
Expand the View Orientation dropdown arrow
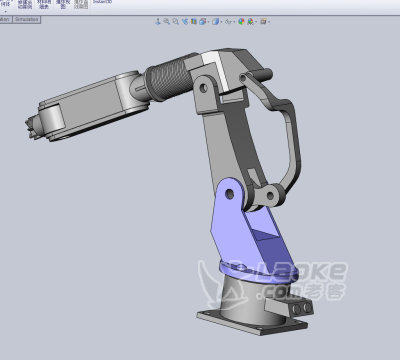point(208,22)
